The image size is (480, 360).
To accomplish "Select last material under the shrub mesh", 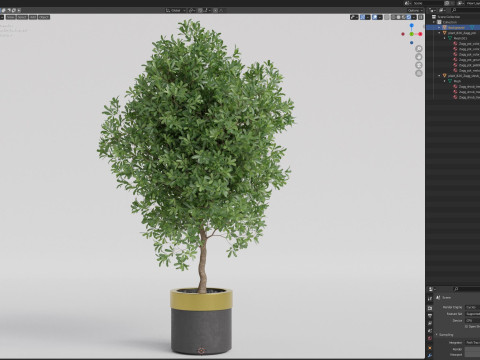I will tap(469, 97).
